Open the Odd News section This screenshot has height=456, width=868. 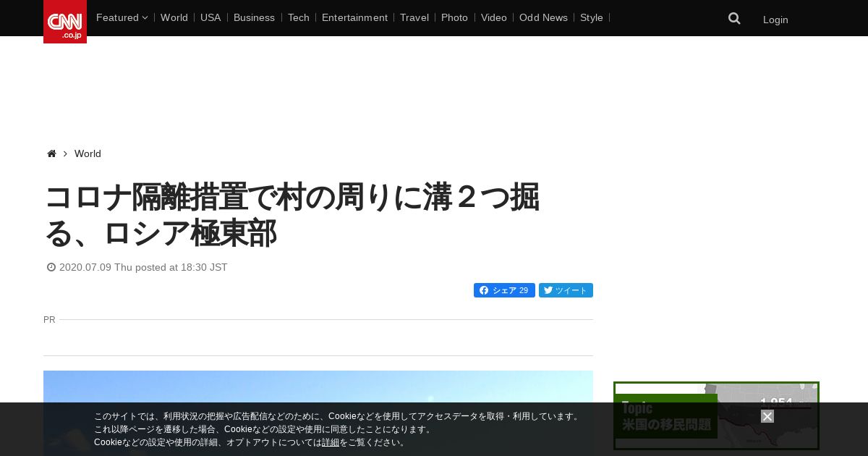543,17
